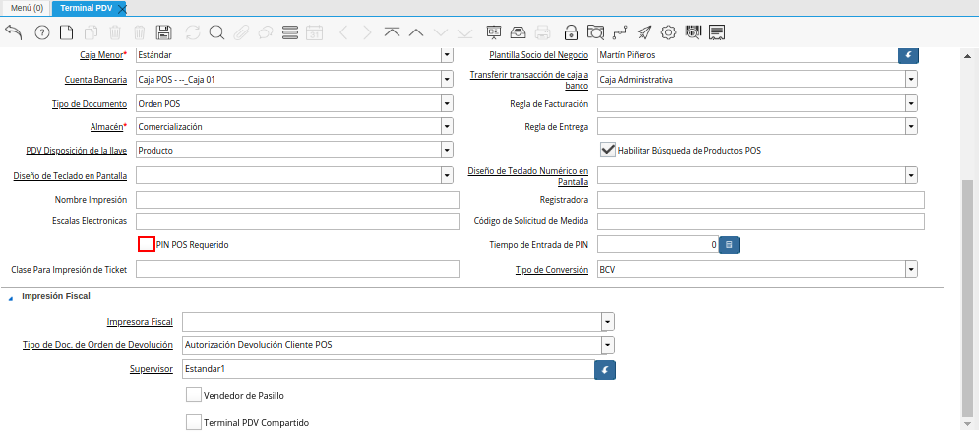Open the Almacén dropdown arrow

[x=447, y=126]
